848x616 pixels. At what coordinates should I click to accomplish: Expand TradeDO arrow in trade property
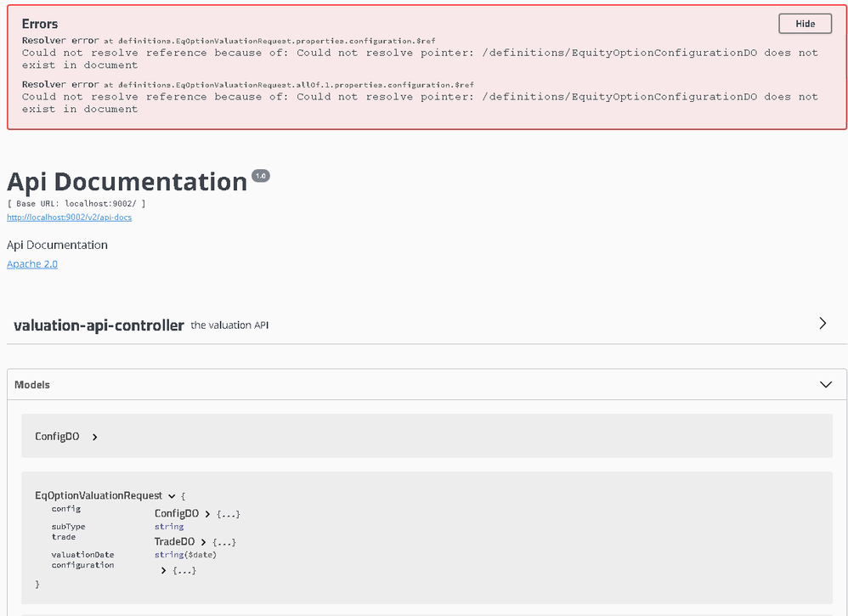click(x=203, y=542)
